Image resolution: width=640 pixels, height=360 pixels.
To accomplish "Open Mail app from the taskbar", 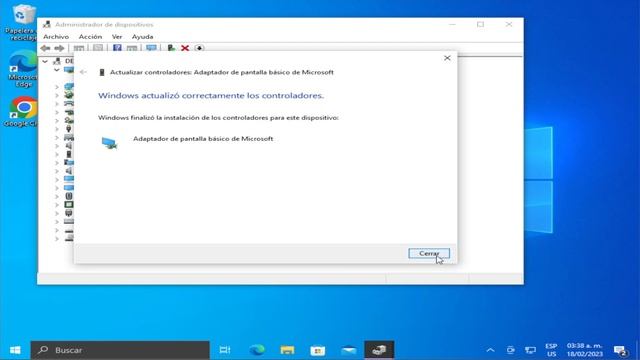I will pyautogui.click(x=349, y=350).
